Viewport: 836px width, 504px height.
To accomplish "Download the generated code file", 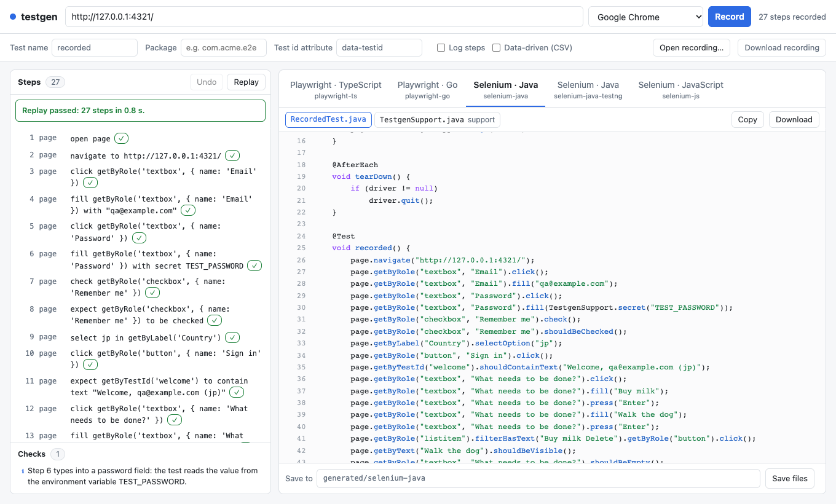I will click(794, 120).
